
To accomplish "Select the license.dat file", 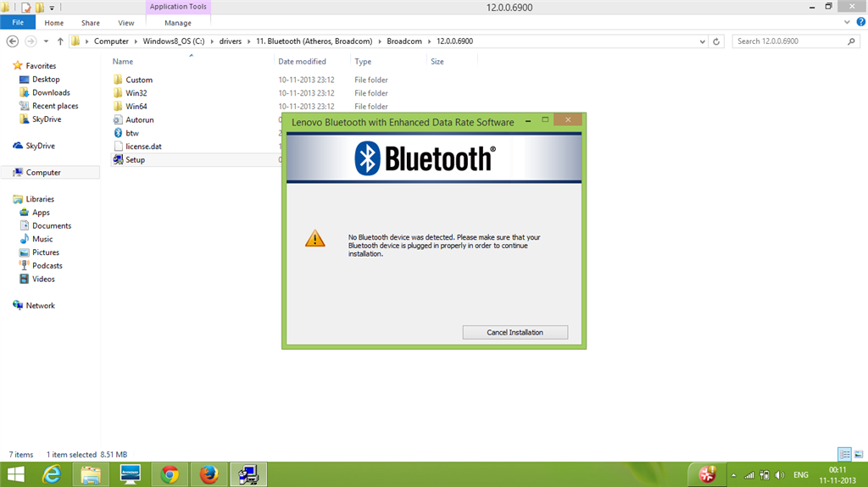I will tap(143, 146).
